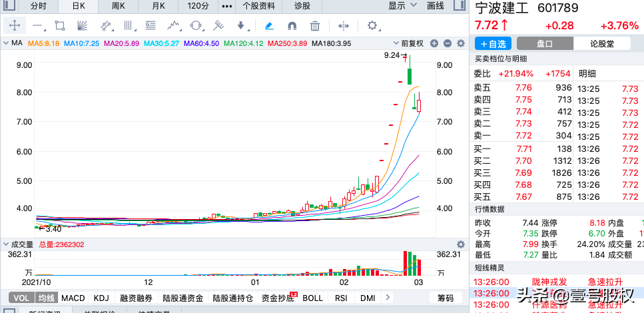Enable the magnet snap tool
The width and height of the screenshot is (644, 313).
coord(292,26)
